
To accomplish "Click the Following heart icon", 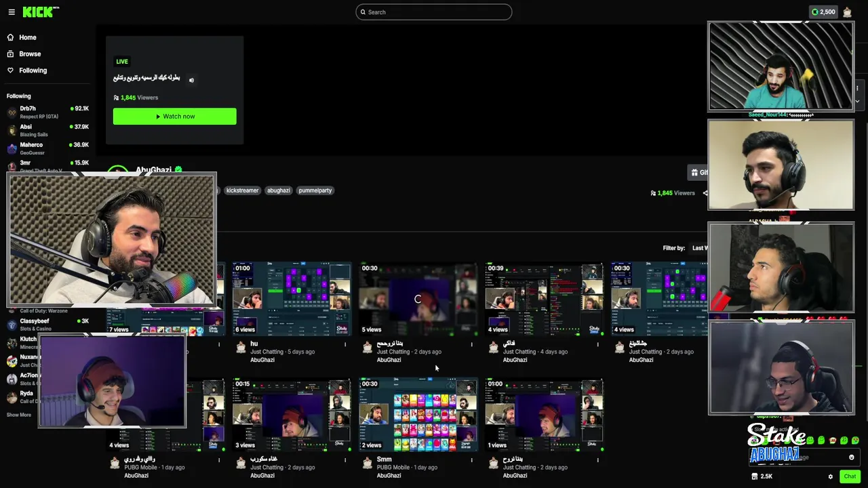I will click(x=10, y=70).
